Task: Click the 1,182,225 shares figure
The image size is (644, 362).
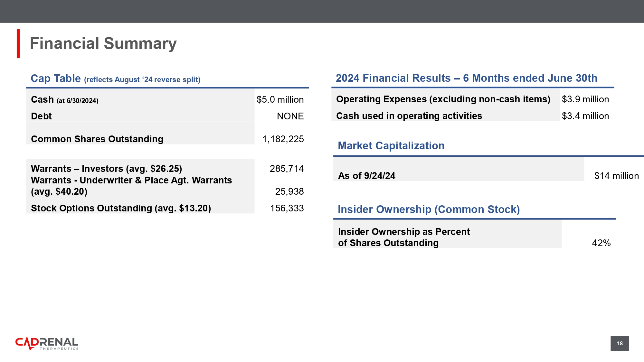Action: pos(283,139)
